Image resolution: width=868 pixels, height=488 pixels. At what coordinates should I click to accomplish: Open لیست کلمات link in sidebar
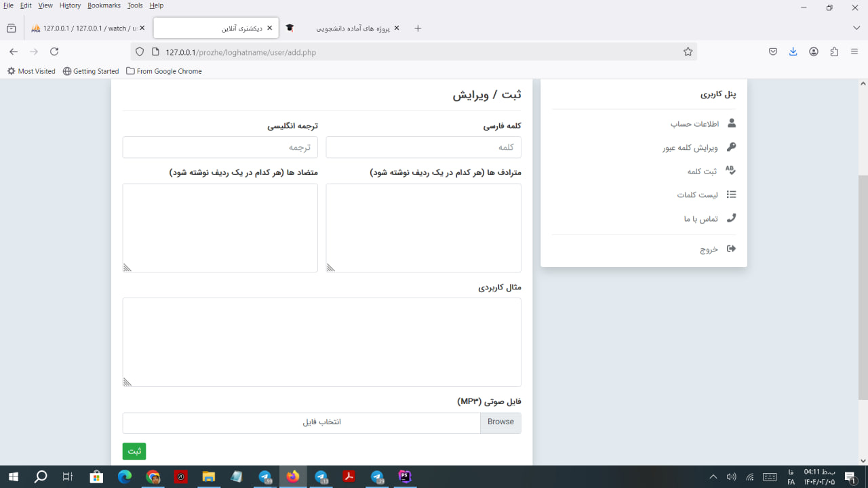pyautogui.click(x=697, y=195)
